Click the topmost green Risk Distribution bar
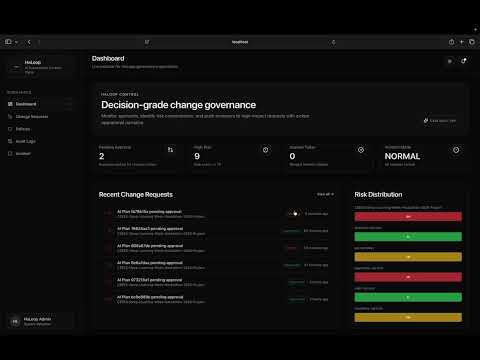480x360 pixels. click(408, 237)
